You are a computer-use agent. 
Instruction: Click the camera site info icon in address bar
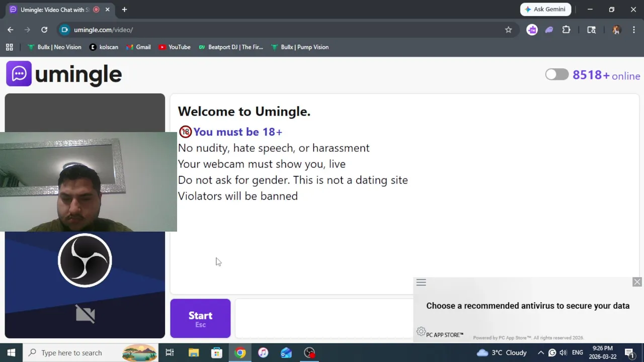click(x=64, y=30)
